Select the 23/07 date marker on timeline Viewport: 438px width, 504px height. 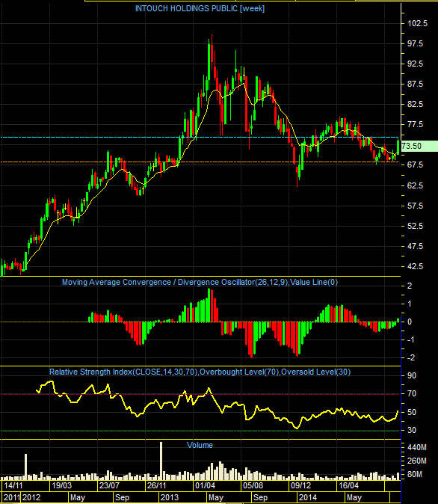point(109,485)
